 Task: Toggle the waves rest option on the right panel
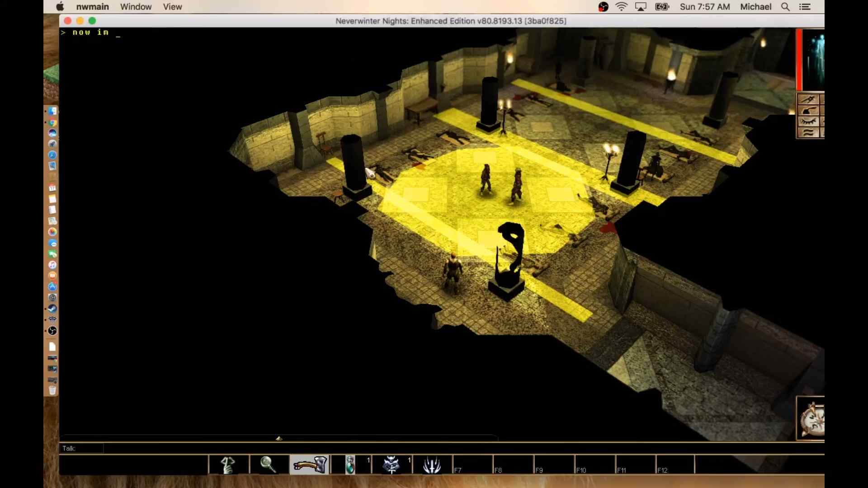(x=808, y=132)
